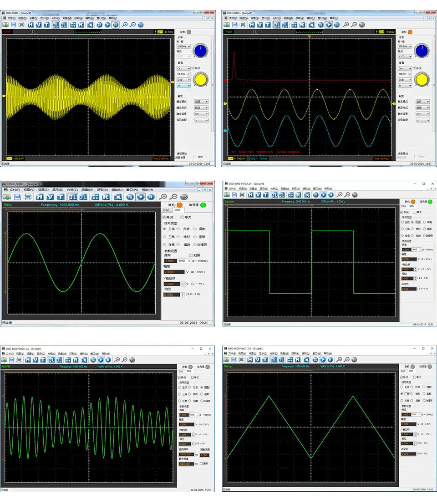Image resolution: width=437 pixels, height=504 pixels.
Task: Open the 设置(S) menu in the Sine window
Action: [43, 190]
